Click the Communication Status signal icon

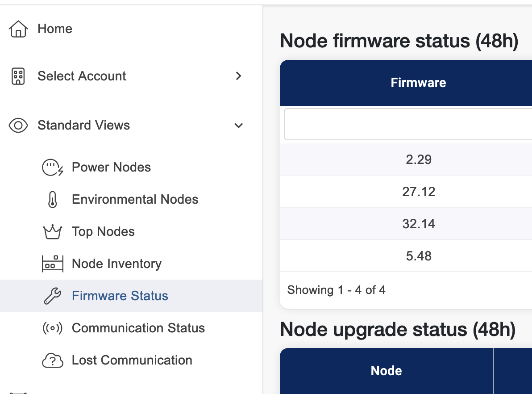(52, 328)
